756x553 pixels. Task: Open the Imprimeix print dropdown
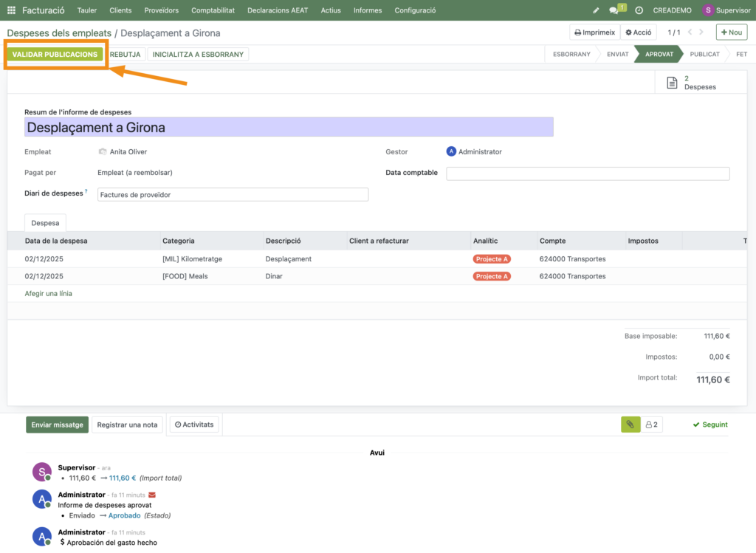(x=594, y=32)
